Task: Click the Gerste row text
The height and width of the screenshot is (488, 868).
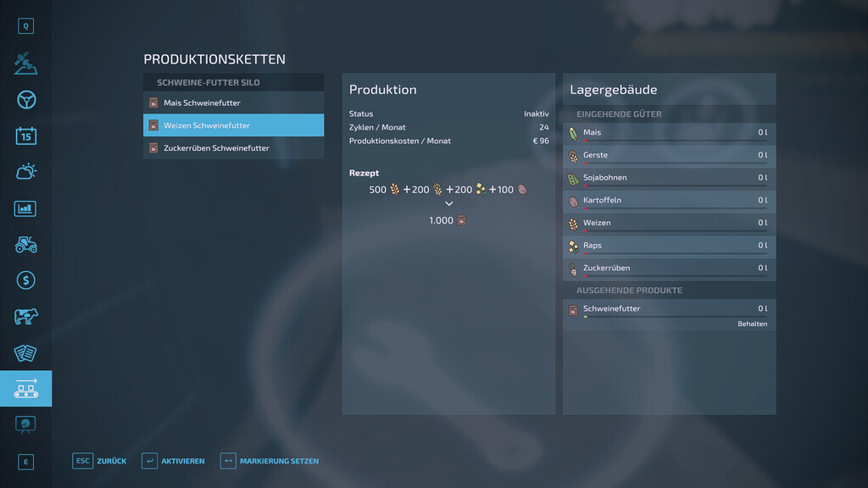Action: [595, 155]
